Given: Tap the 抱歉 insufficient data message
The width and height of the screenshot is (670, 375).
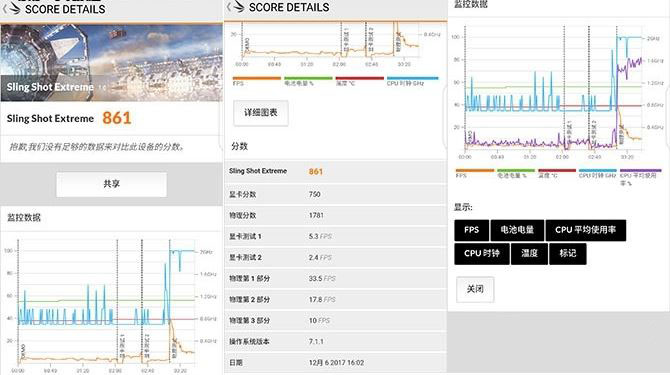Looking at the screenshot, I should [x=97, y=147].
